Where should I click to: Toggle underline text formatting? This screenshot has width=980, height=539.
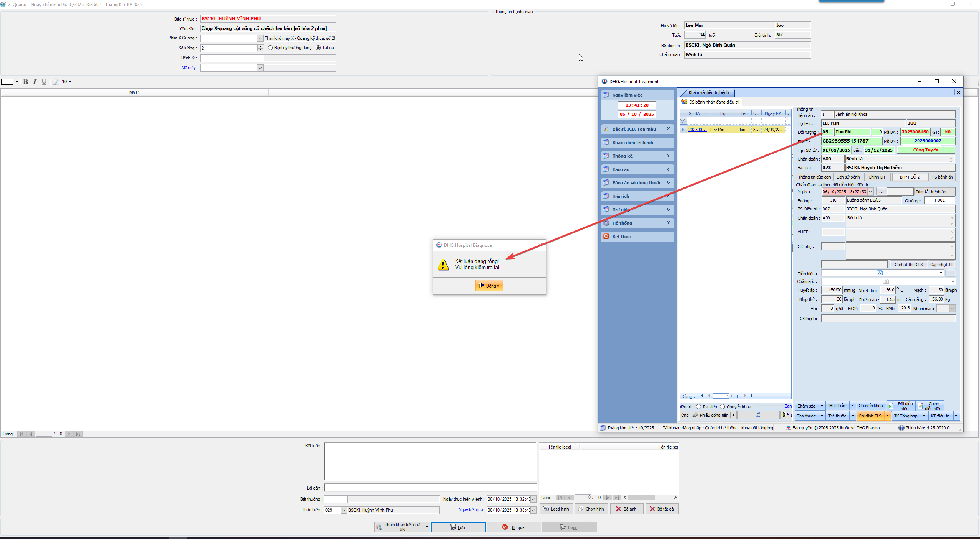click(x=44, y=82)
